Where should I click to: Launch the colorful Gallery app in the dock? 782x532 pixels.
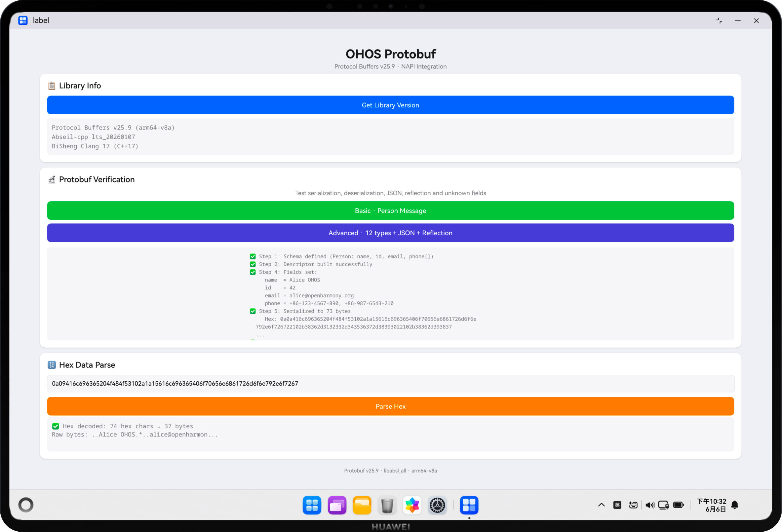coord(412,505)
